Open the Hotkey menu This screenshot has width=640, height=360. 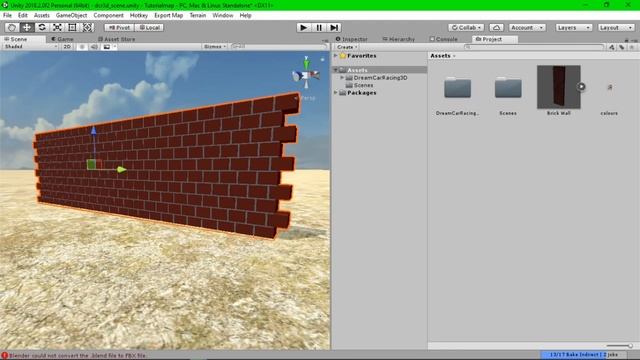(x=139, y=15)
